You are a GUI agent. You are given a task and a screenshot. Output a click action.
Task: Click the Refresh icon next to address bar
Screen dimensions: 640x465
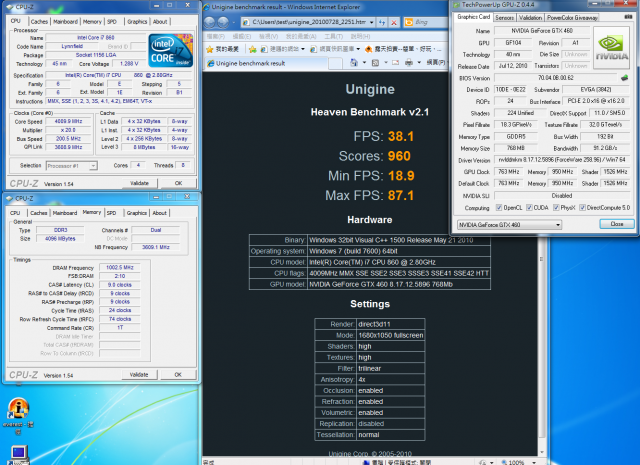point(382,22)
